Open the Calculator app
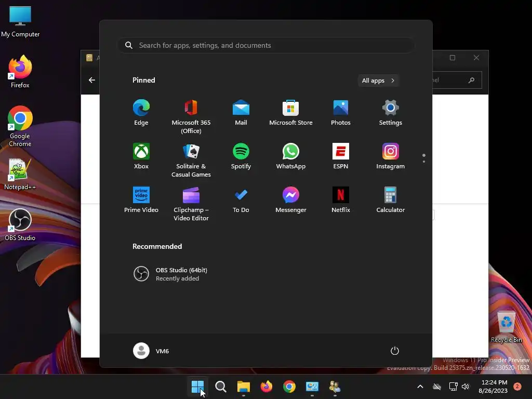This screenshot has height=399, width=532. tap(391, 200)
